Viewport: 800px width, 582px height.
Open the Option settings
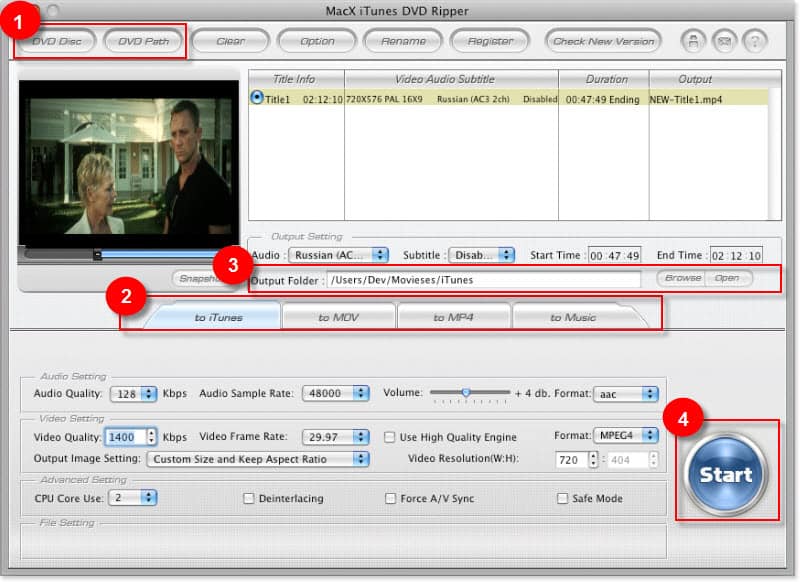tap(317, 41)
